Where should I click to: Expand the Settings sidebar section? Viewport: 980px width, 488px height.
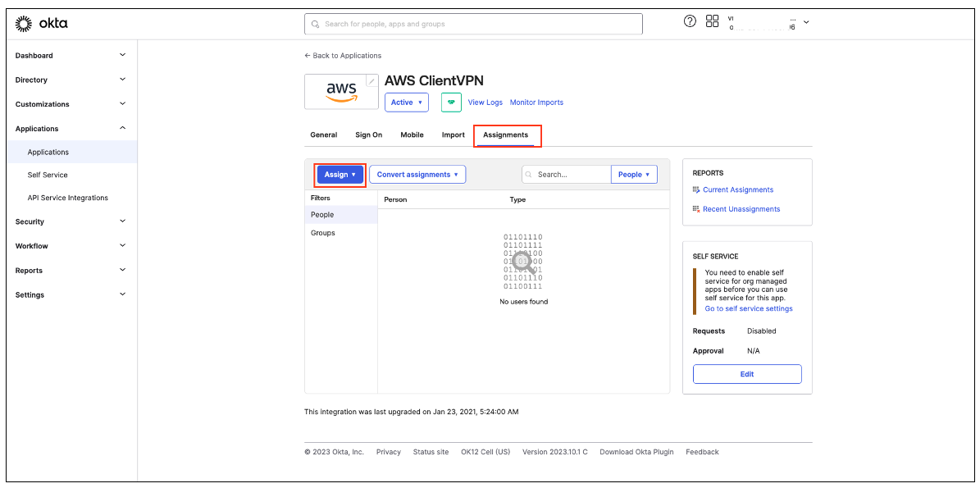(x=122, y=294)
